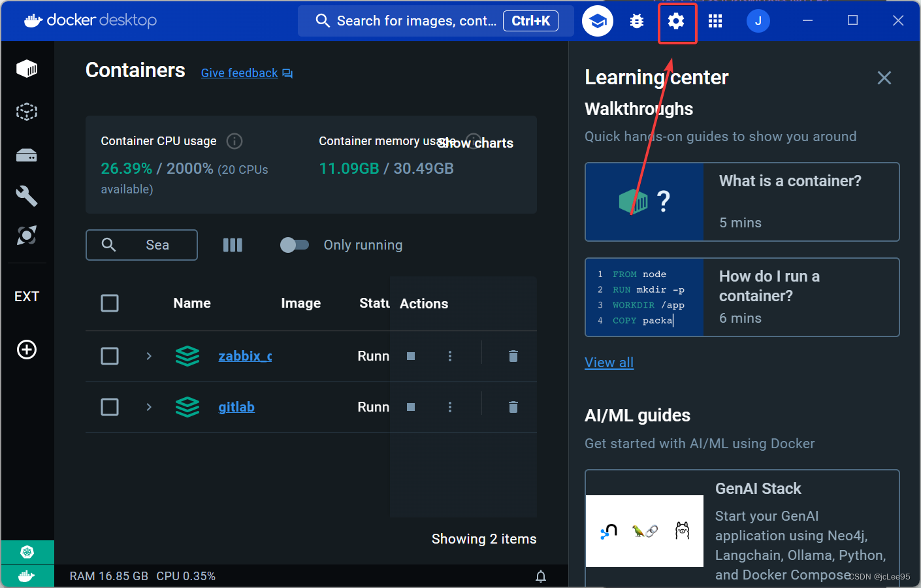Click the gitlab compose stack icon
The width and height of the screenshot is (921, 588).
coord(187,407)
